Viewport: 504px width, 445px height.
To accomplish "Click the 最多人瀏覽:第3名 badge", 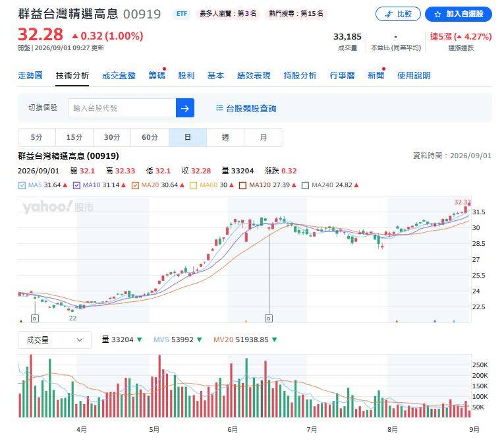I will tap(228, 13).
